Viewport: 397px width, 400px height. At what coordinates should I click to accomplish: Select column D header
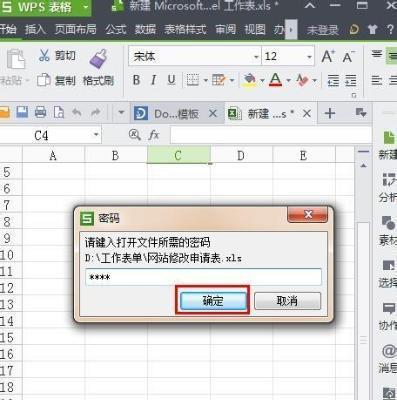(x=241, y=155)
